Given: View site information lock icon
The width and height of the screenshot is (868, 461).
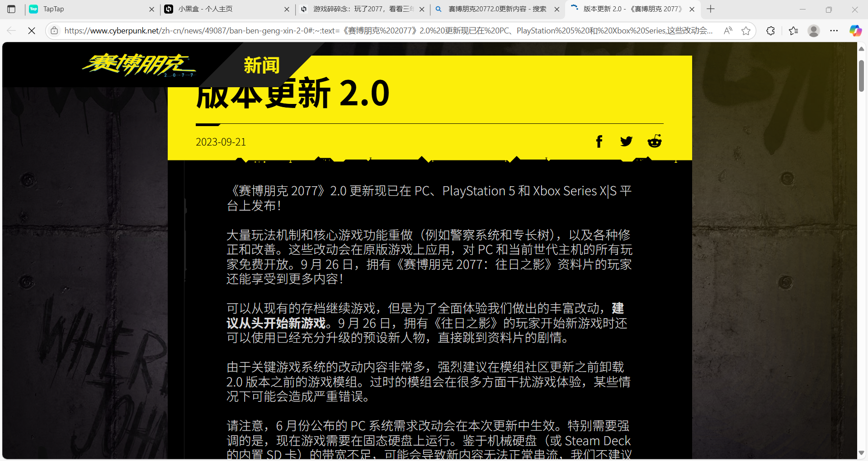Looking at the screenshot, I should (x=54, y=31).
